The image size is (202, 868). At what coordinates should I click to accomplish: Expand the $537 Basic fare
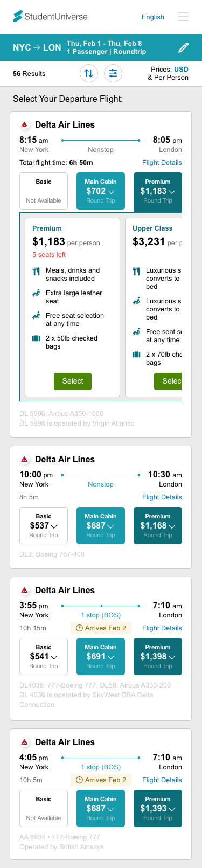[44, 526]
